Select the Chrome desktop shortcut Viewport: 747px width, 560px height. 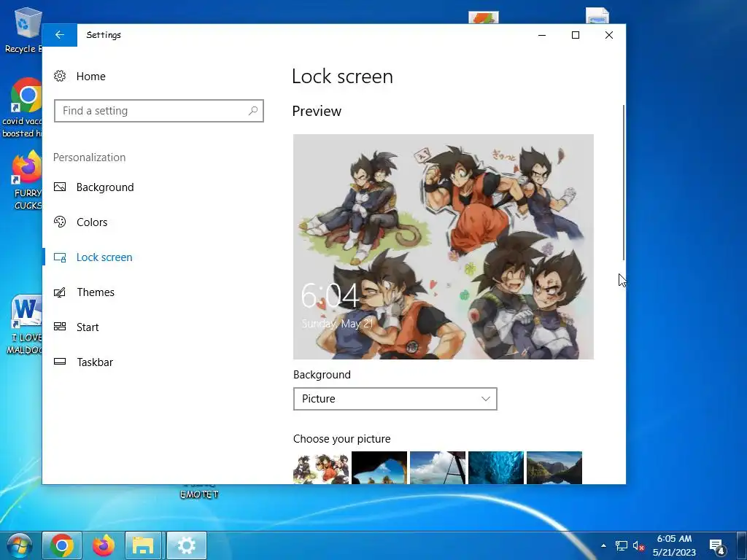(x=23, y=109)
